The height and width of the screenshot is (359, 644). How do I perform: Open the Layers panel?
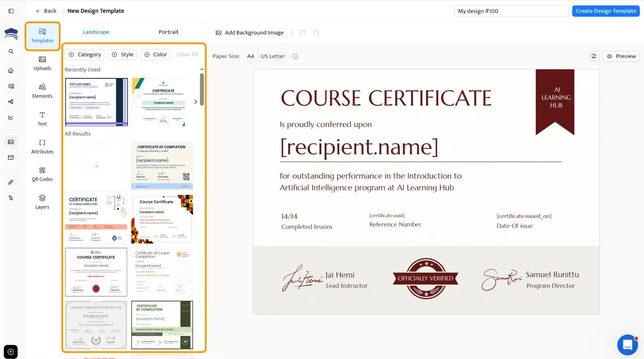42,202
